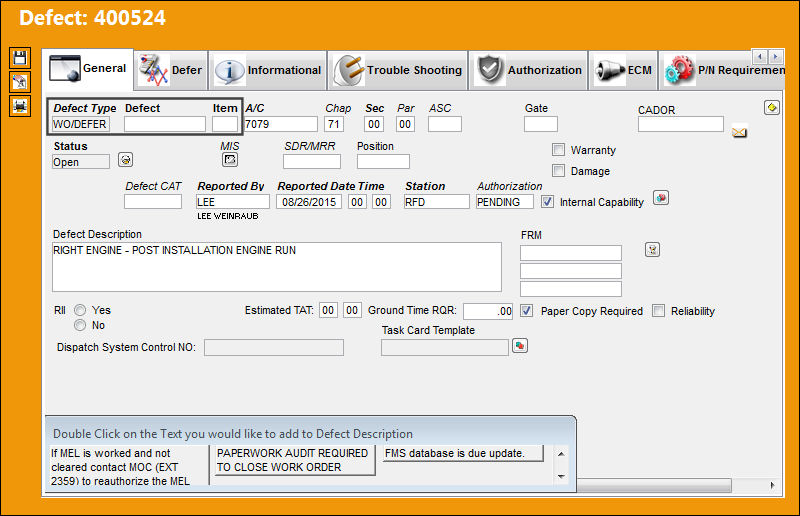
Task: Uncheck Paper Copy Required checkbox
Action: 527,310
